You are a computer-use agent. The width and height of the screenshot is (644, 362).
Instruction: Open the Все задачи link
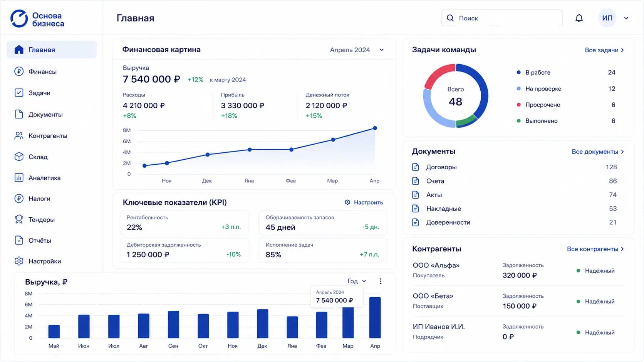coord(604,50)
